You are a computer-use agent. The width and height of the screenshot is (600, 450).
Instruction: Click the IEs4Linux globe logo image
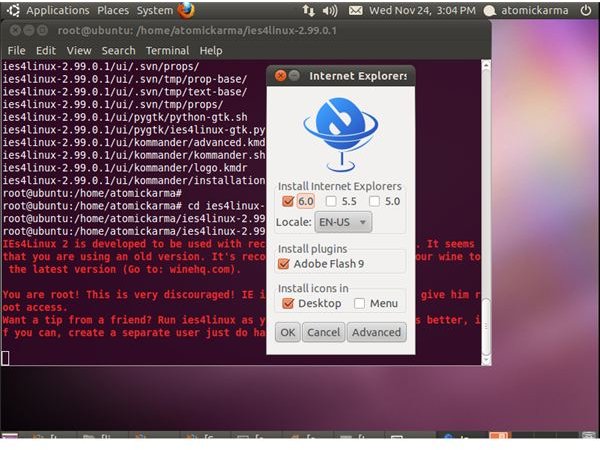(x=341, y=134)
